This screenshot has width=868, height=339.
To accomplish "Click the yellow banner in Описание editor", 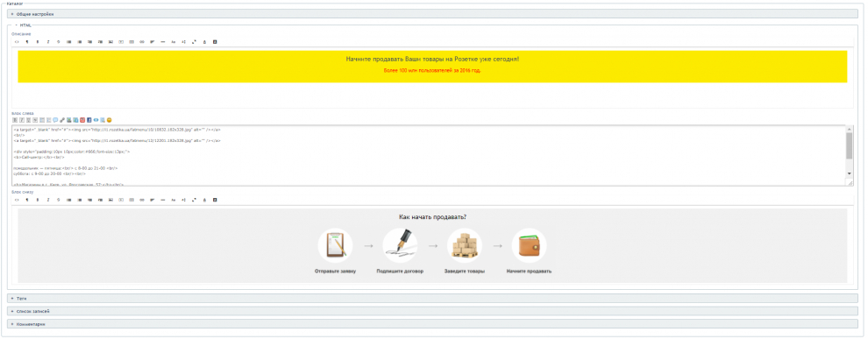I will (432, 67).
